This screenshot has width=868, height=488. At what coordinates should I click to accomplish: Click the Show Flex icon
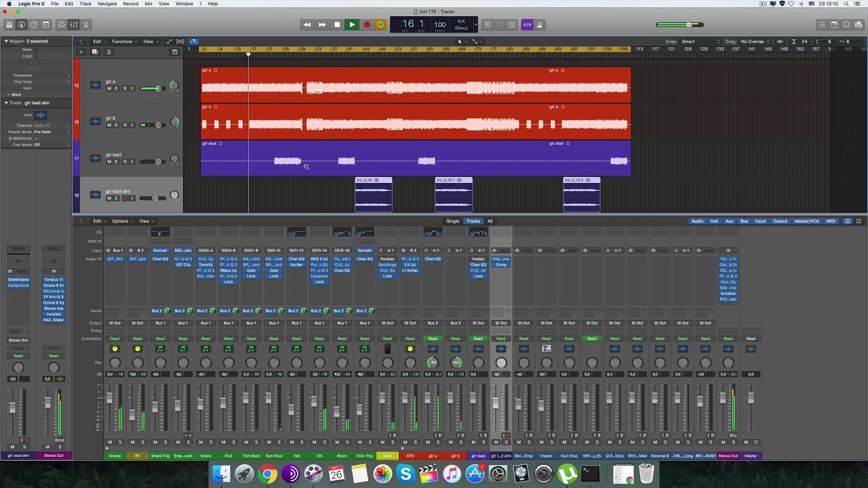coord(180,41)
